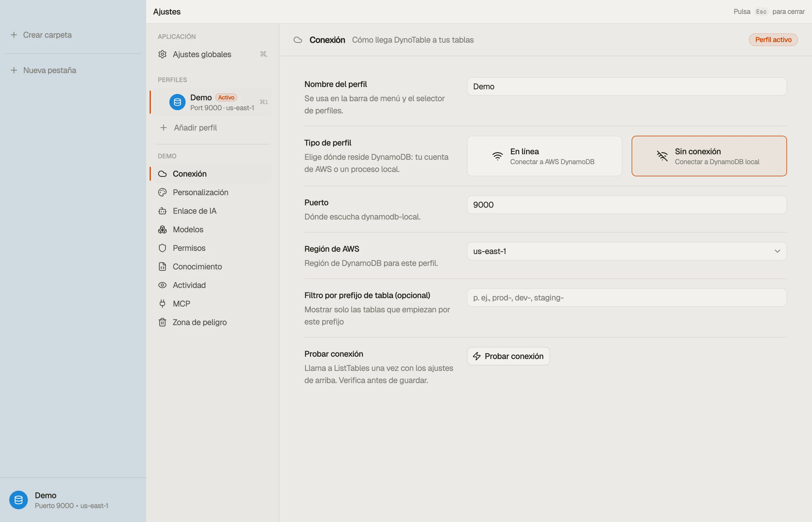
Task: Click 'Puerto 9000 • us-east-1' at bottom left
Action: pyautogui.click(x=72, y=506)
